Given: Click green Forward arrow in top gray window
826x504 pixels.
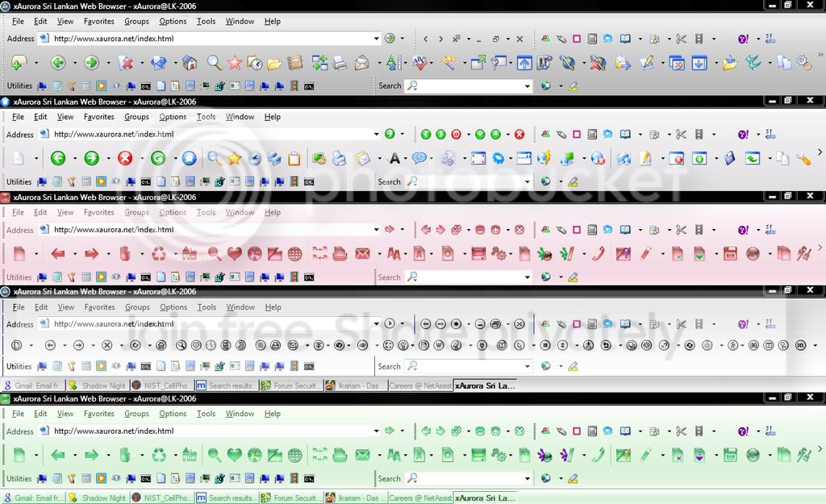Looking at the screenshot, I should pyautogui.click(x=92, y=63).
